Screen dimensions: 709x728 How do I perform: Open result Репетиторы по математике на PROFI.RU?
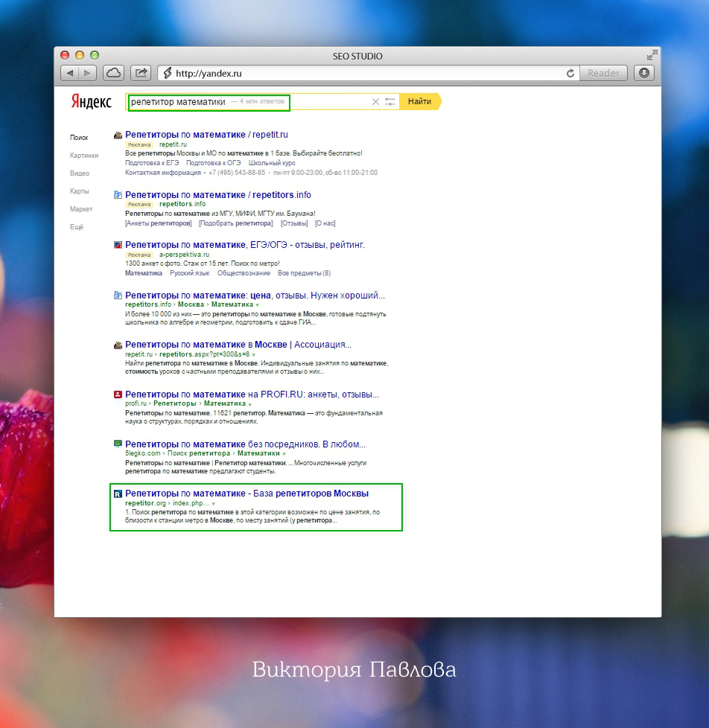point(252,395)
